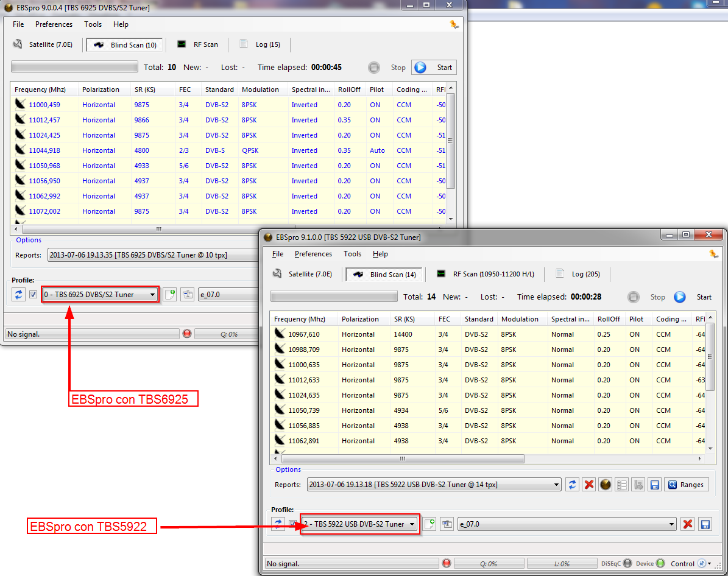Viewport: 728px width, 576px height.
Task: Delete the e_07.0 profile with the red X
Action: click(x=688, y=524)
